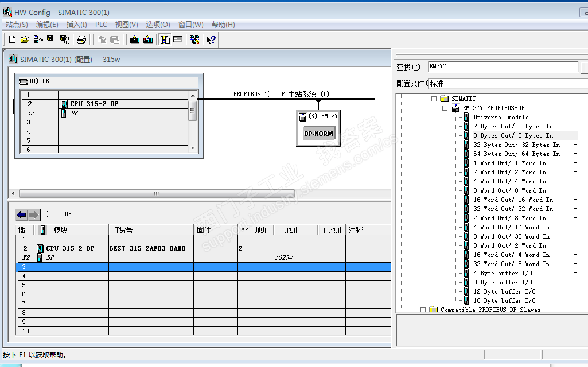Expand Compatible PROFIBUS DP Slaves node
This screenshot has height=367, width=588.
click(423, 310)
